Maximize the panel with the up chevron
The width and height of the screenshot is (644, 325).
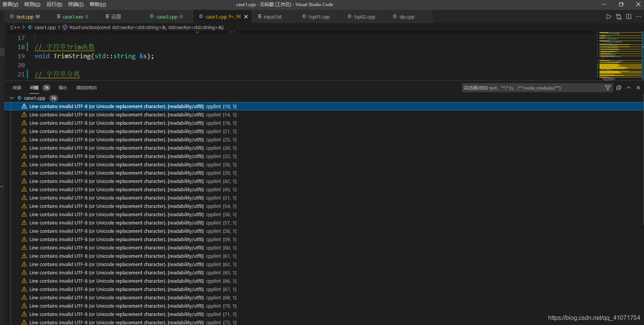click(x=629, y=88)
